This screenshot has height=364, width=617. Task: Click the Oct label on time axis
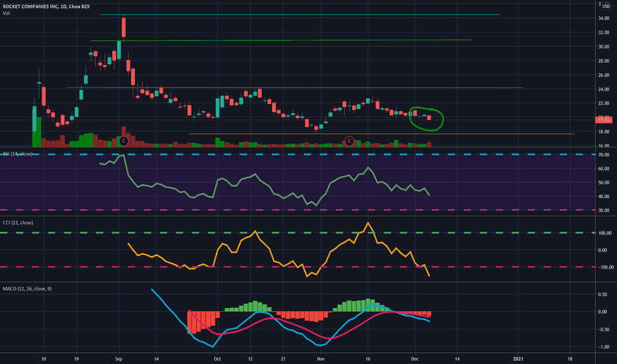point(217,359)
